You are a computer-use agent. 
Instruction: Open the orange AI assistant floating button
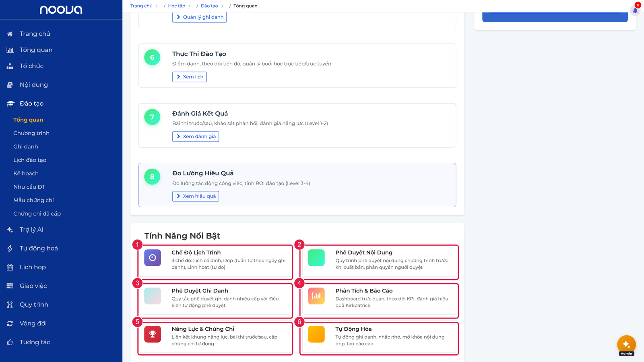[626, 344]
